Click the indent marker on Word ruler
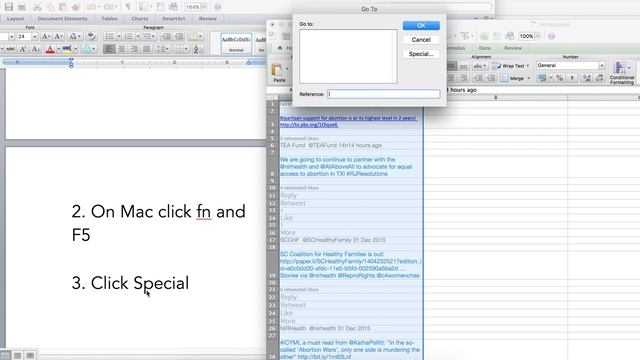The image size is (640, 360). (71, 62)
